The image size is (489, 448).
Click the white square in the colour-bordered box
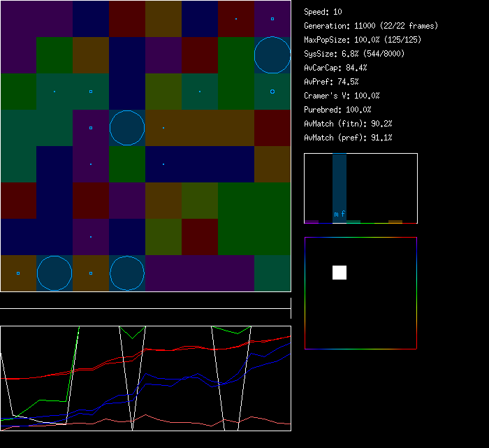340,273
